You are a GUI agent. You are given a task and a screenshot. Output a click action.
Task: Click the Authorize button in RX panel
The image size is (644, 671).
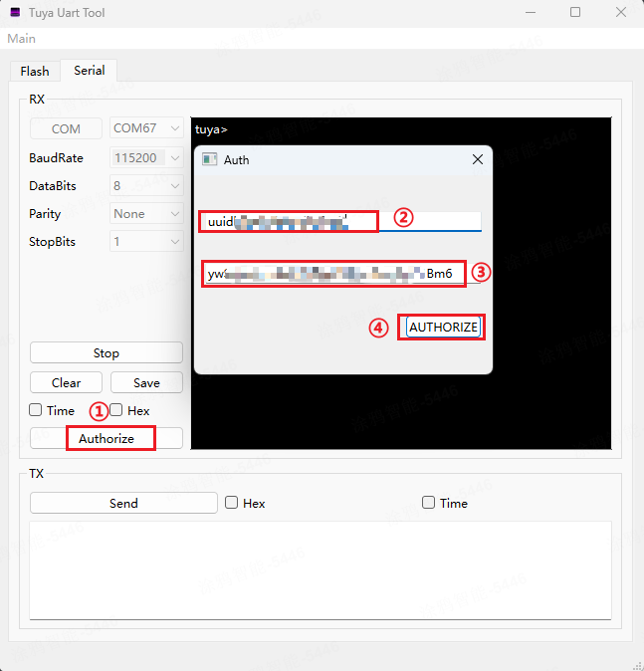pos(107,438)
